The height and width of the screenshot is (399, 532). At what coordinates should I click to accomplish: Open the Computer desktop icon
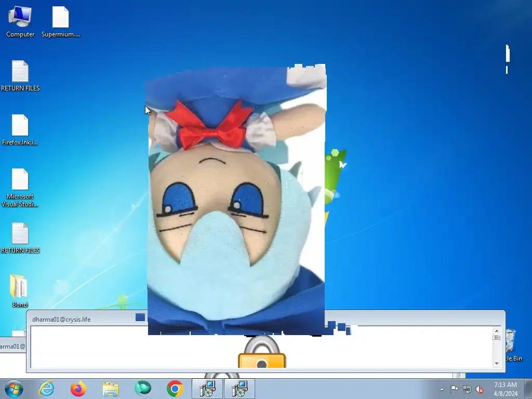[x=20, y=22]
